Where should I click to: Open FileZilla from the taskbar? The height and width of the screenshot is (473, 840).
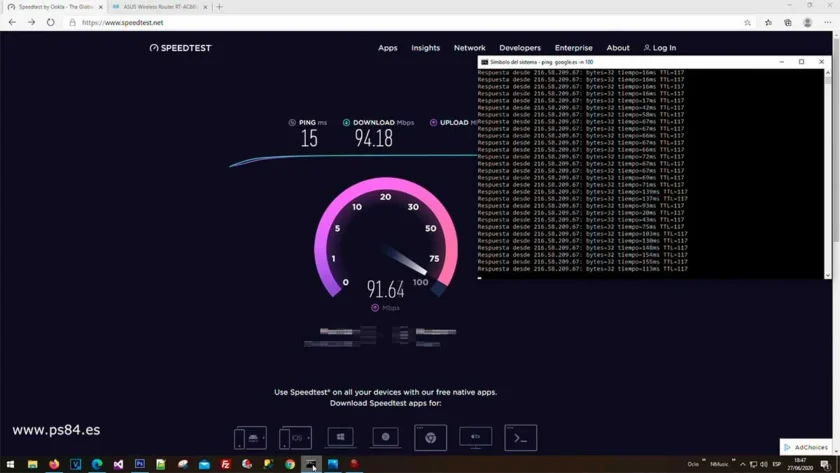pyautogui.click(x=226, y=464)
